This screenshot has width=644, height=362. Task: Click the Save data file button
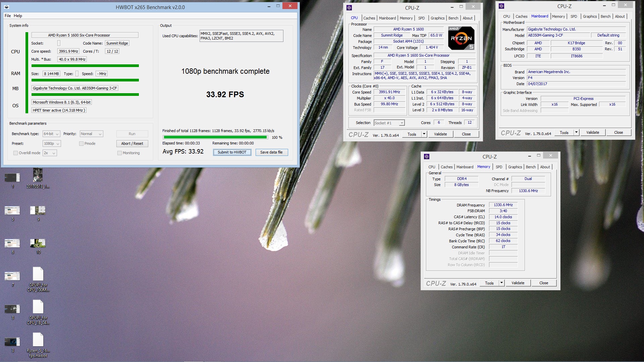click(x=271, y=152)
